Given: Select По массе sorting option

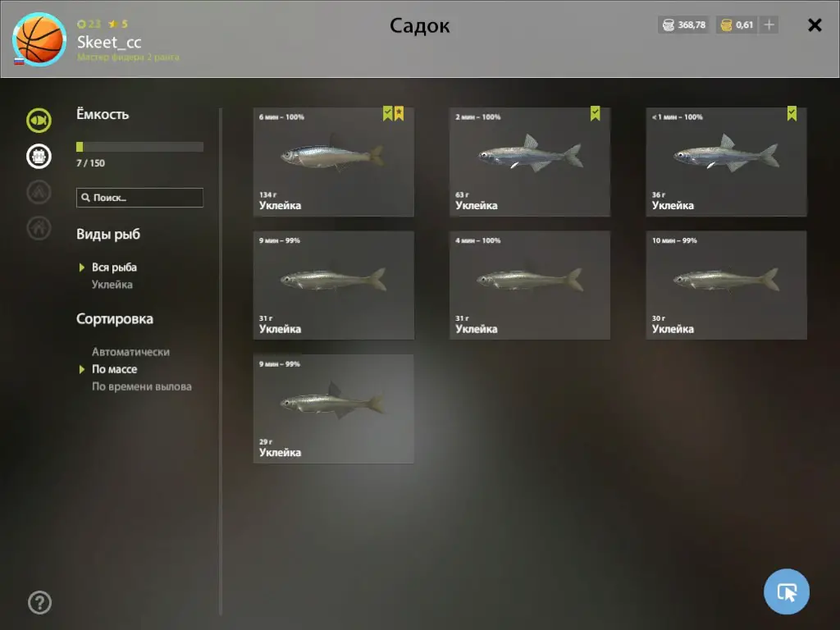Looking at the screenshot, I should pos(114,369).
